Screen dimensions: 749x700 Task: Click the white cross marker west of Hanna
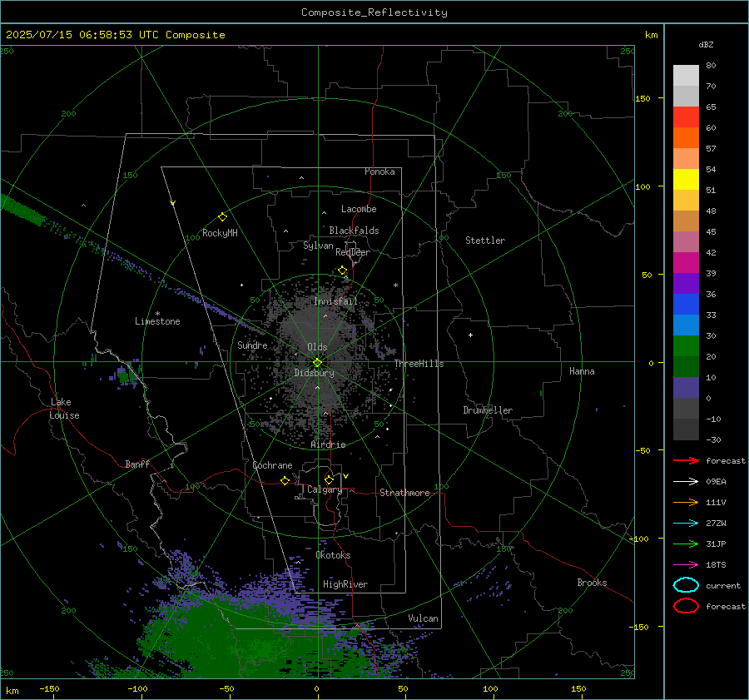tap(470, 335)
